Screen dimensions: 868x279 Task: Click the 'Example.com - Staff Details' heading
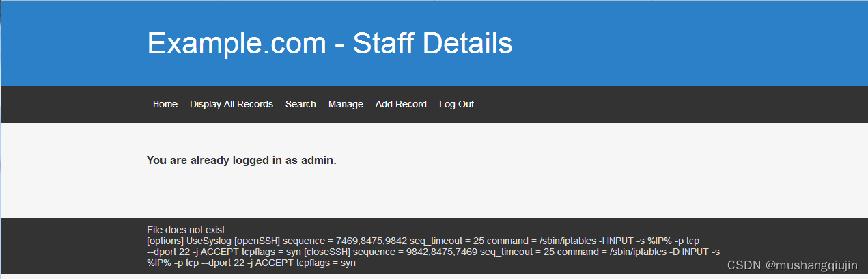330,43
